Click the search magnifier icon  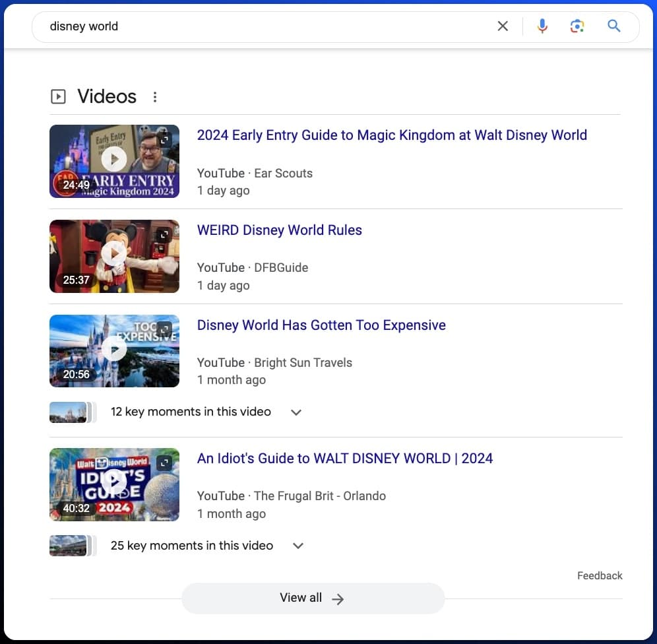coord(613,26)
